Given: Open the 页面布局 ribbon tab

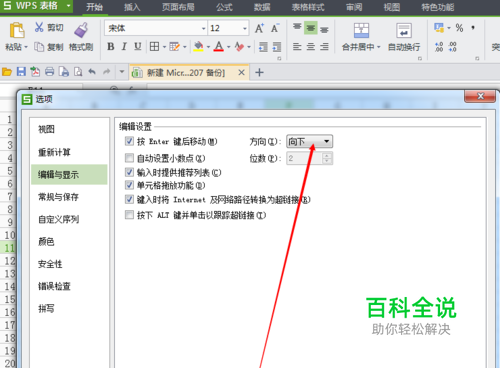Looking at the screenshot, I should click(178, 7).
